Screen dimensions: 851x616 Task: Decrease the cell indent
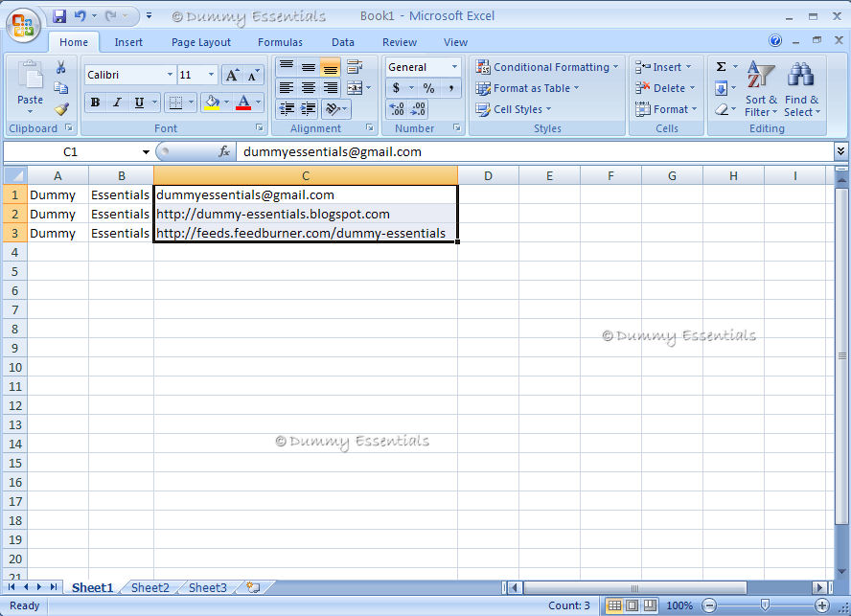[287, 109]
